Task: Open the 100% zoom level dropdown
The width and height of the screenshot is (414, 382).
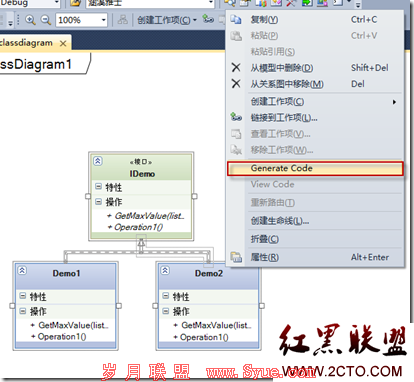Action: coord(104,20)
